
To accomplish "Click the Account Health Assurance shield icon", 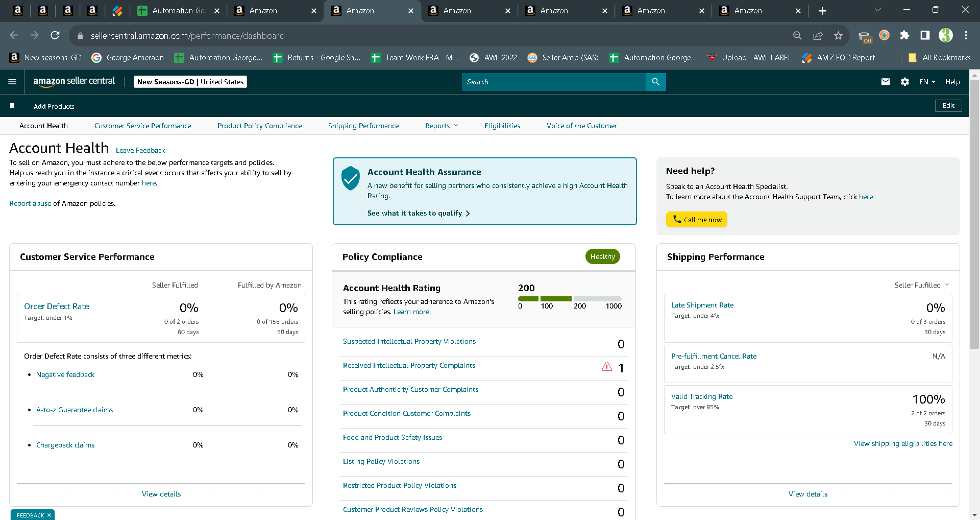I will (351, 178).
